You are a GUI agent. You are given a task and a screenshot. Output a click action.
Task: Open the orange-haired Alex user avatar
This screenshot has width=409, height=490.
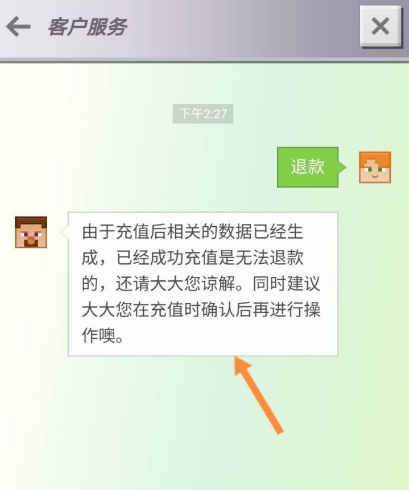(375, 167)
